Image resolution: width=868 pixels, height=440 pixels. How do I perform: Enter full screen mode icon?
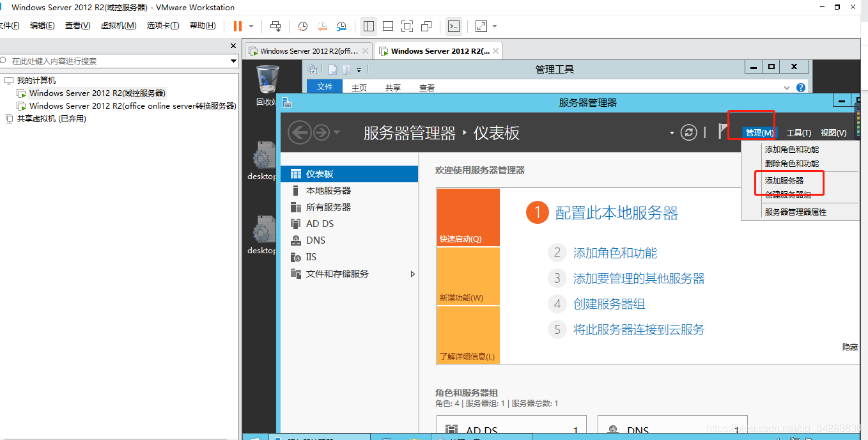[x=407, y=26]
